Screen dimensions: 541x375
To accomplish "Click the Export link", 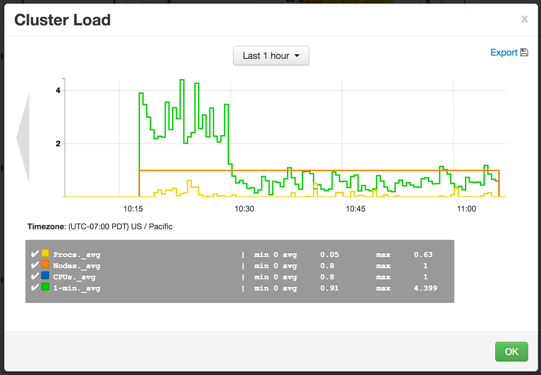I will click(x=504, y=52).
